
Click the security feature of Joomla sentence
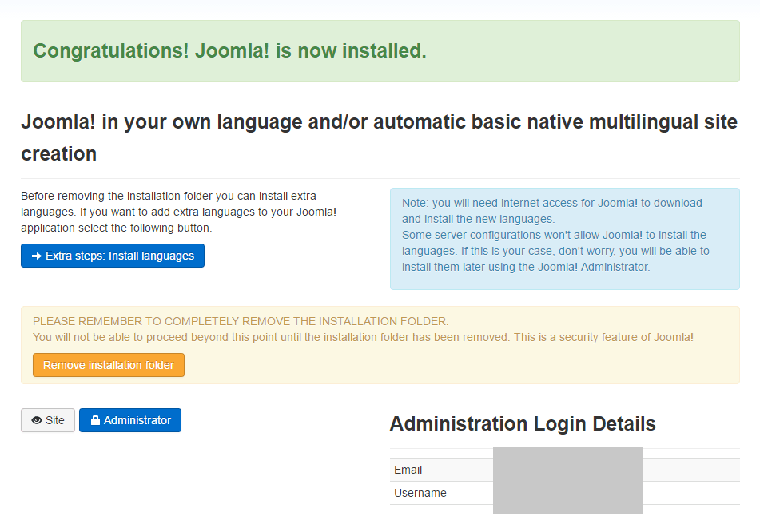pyautogui.click(x=604, y=337)
